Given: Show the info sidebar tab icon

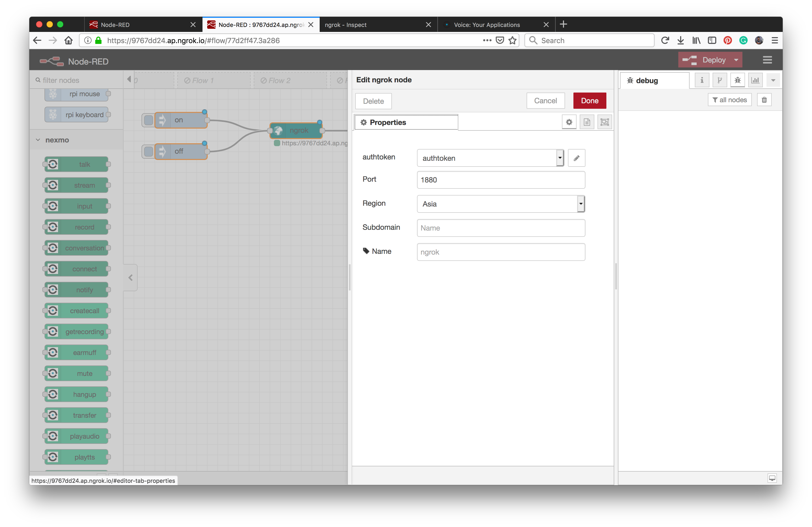Looking at the screenshot, I should tap(702, 81).
